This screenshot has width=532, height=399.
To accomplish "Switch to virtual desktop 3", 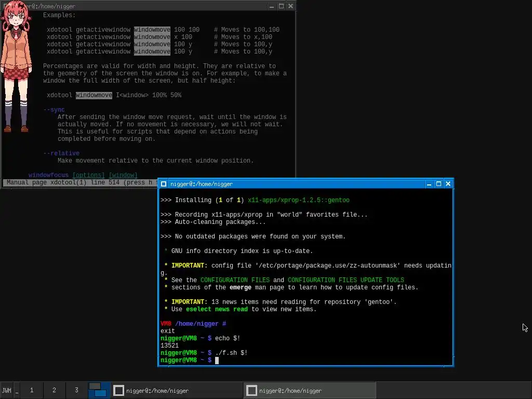I will 76,390.
